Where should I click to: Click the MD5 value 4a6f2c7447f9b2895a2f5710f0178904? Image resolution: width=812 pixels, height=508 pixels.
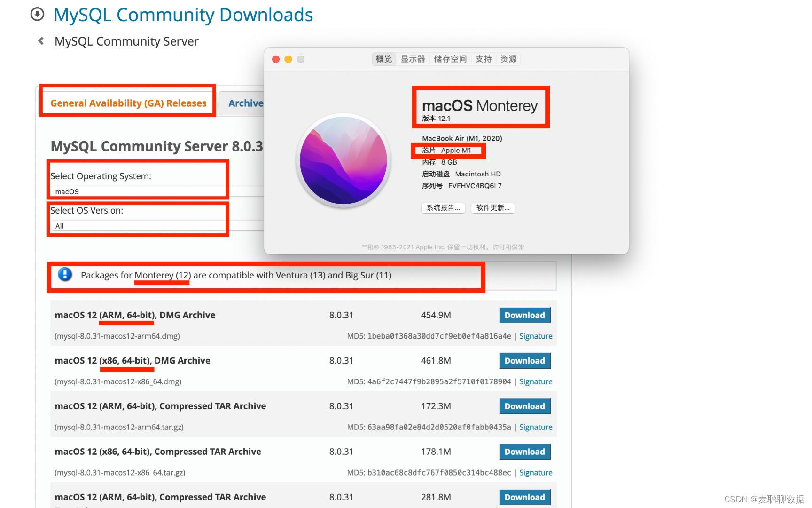point(439,381)
